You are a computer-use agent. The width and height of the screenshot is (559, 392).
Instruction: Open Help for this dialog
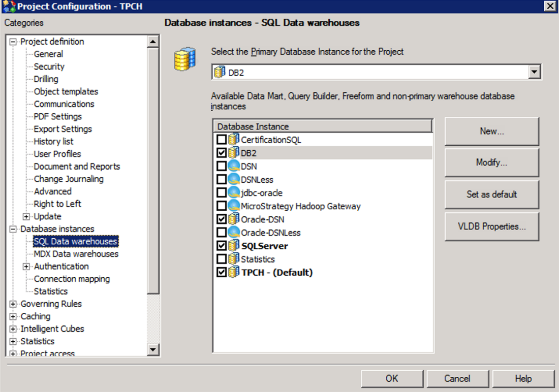523,378
